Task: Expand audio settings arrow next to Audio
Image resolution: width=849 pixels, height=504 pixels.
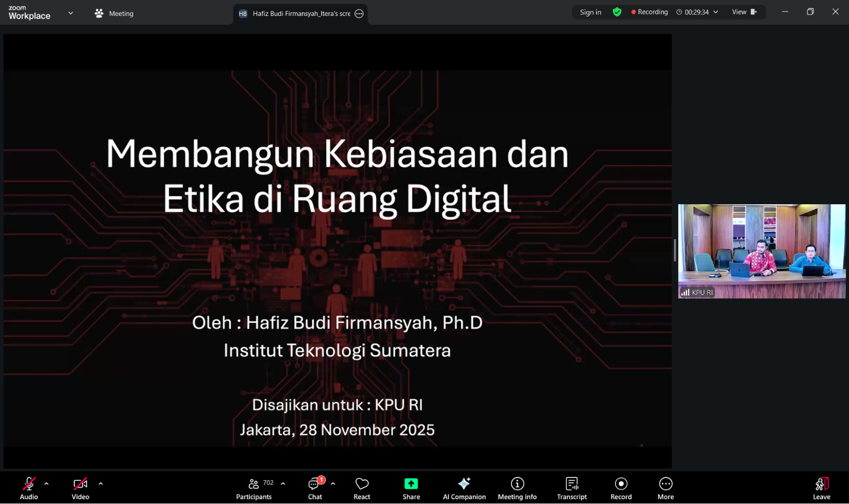Action: click(x=47, y=484)
